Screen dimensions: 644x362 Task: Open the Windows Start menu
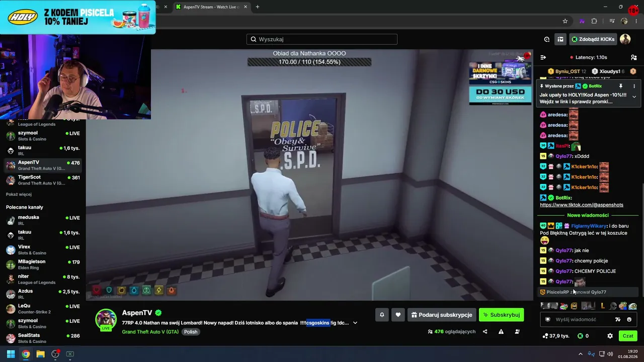click(11, 354)
